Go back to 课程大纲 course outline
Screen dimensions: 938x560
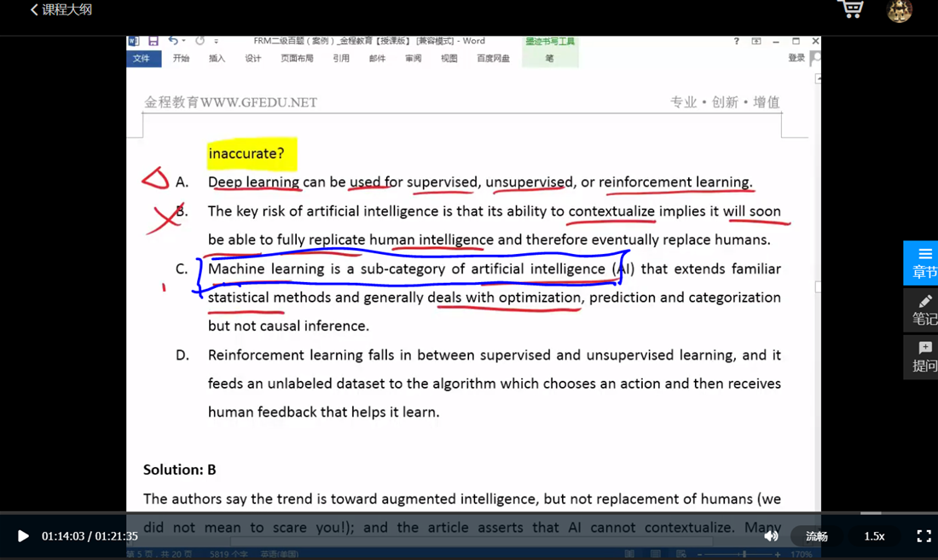[61, 9]
